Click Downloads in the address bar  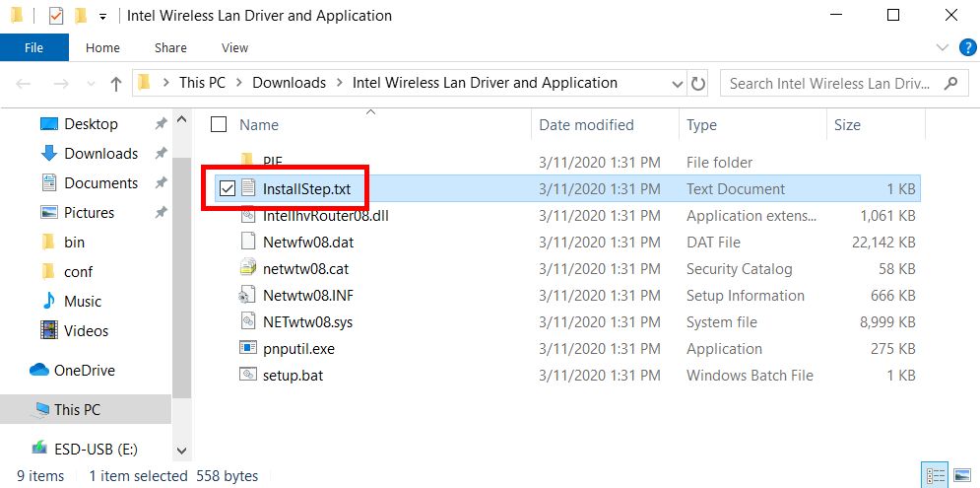[289, 83]
